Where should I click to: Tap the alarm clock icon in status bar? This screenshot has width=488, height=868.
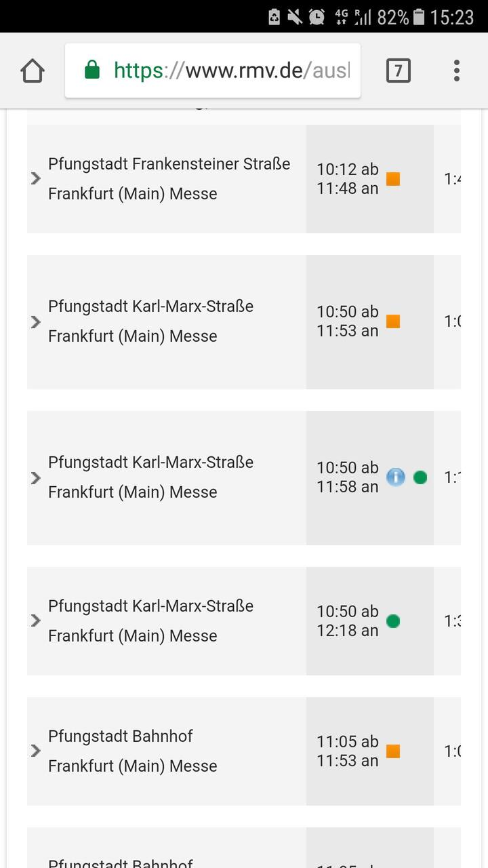tap(317, 17)
